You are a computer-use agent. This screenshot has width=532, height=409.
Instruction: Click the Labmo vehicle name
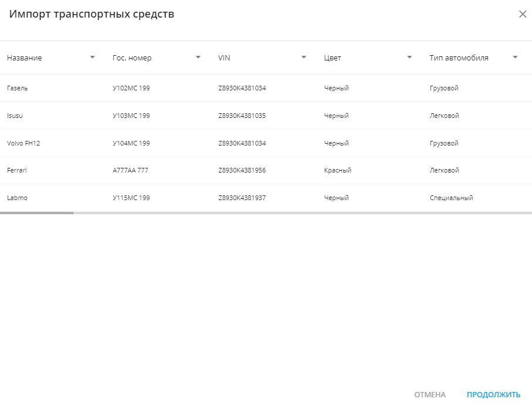click(x=17, y=198)
